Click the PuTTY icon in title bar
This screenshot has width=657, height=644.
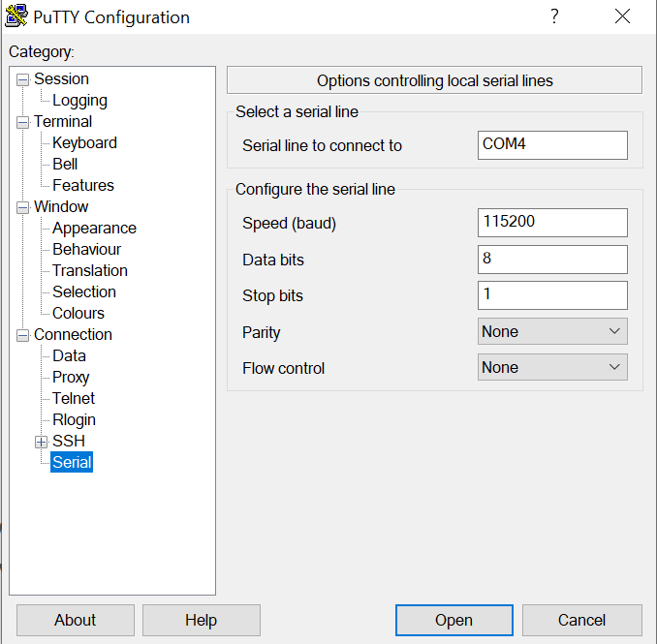(16, 15)
